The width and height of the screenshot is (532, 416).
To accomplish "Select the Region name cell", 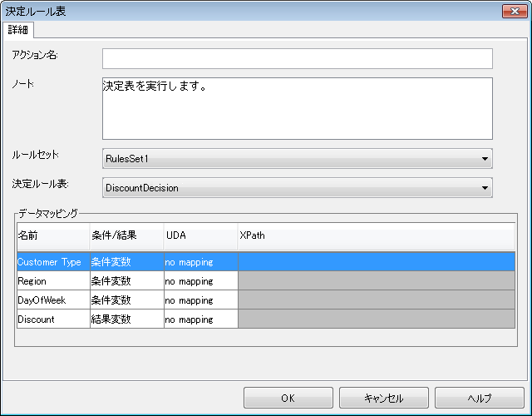I will coord(53,281).
